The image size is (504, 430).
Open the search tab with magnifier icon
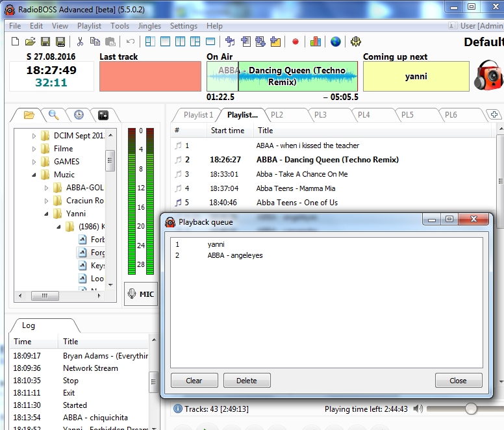coord(54,115)
